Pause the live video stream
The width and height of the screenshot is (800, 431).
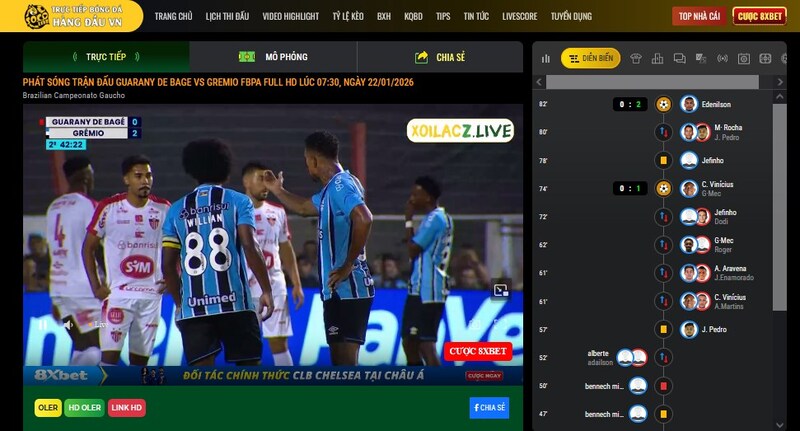pos(42,325)
